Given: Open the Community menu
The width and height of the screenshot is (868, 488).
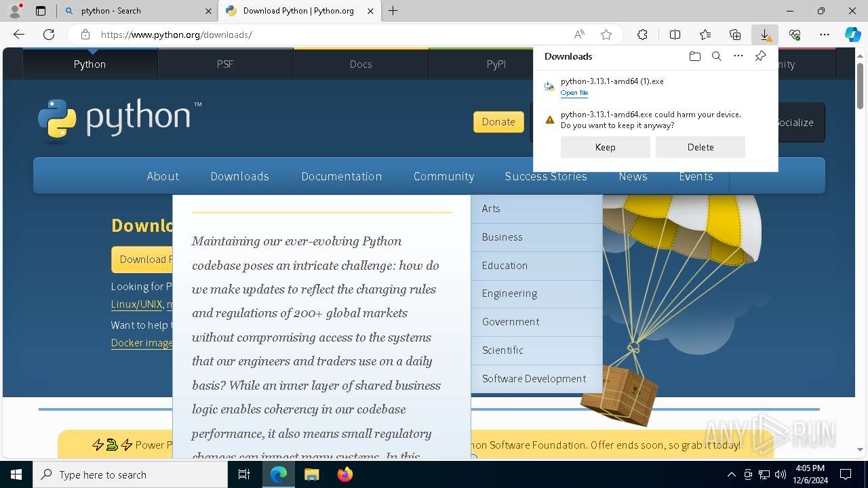Looking at the screenshot, I should tap(444, 176).
